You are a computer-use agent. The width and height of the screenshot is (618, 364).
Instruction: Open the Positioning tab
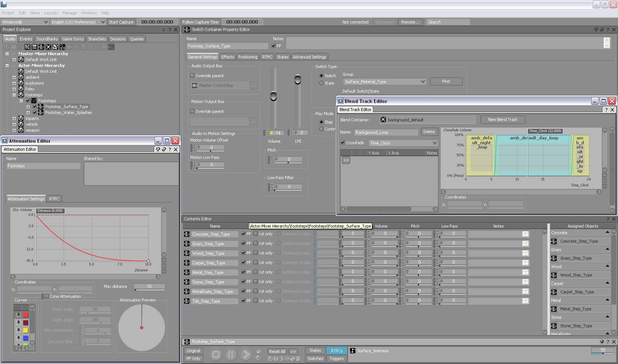(248, 57)
